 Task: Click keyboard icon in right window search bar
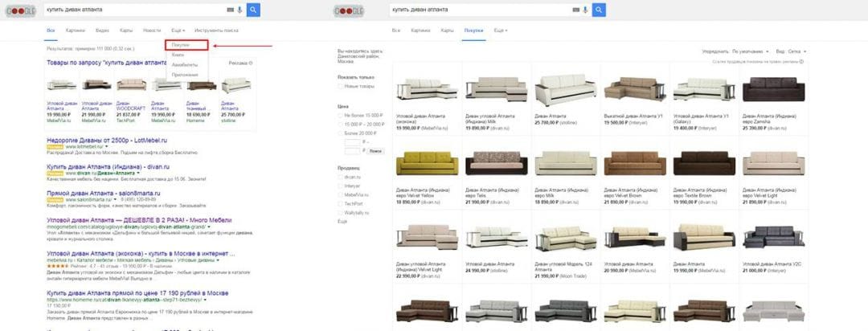click(x=575, y=10)
